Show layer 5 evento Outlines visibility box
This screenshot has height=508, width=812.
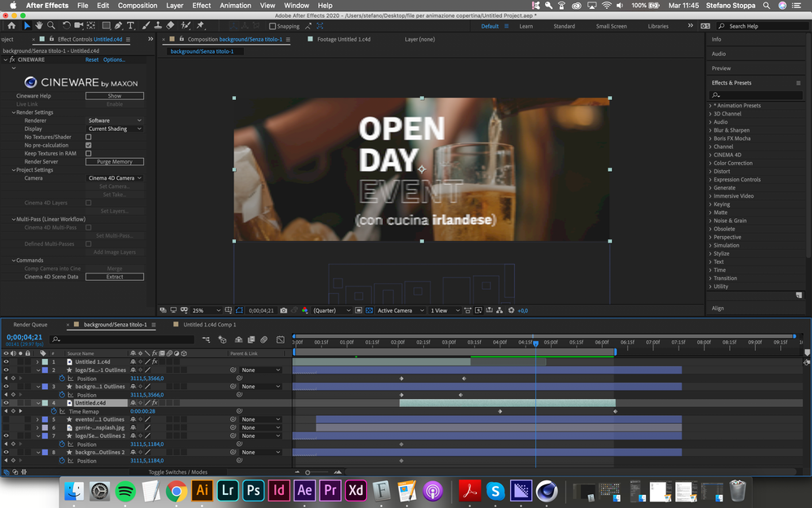point(7,419)
